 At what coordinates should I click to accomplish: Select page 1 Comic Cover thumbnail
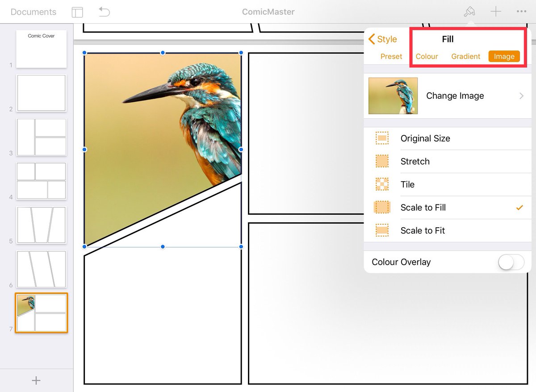pos(41,49)
